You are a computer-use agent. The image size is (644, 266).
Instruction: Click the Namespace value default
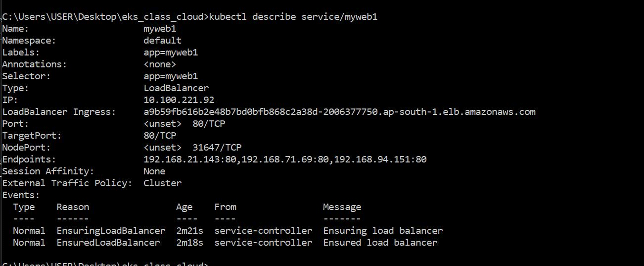pos(162,41)
